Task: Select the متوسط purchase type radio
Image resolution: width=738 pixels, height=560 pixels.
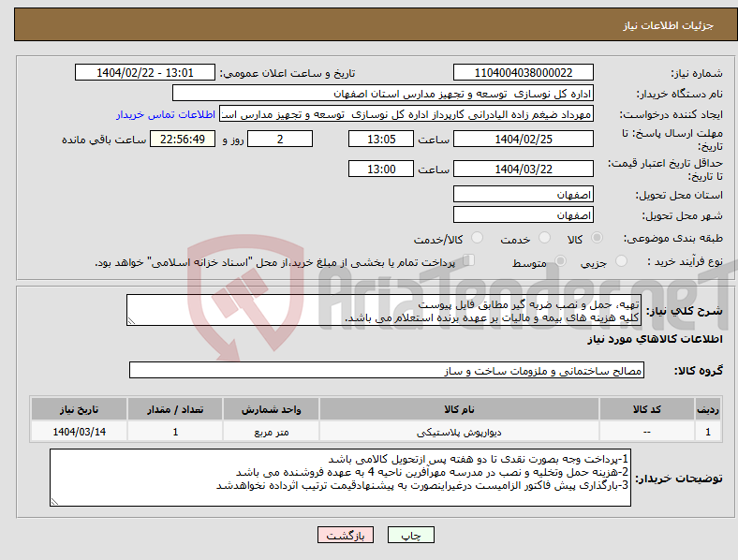Action: point(560,260)
